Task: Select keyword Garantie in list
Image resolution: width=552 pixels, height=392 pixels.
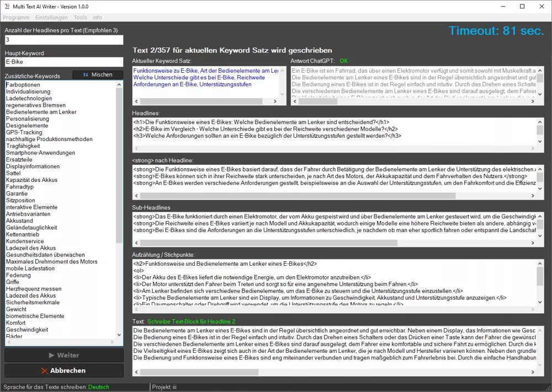Action: (17, 194)
